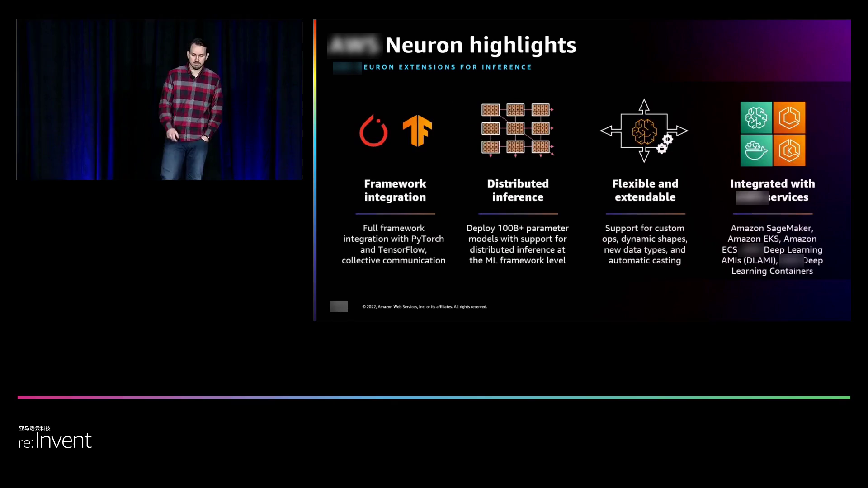Image resolution: width=868 pixels, height=488 pixels.
Task: Click the Amazon SageMaker services description text
Action: pos(772,249)
